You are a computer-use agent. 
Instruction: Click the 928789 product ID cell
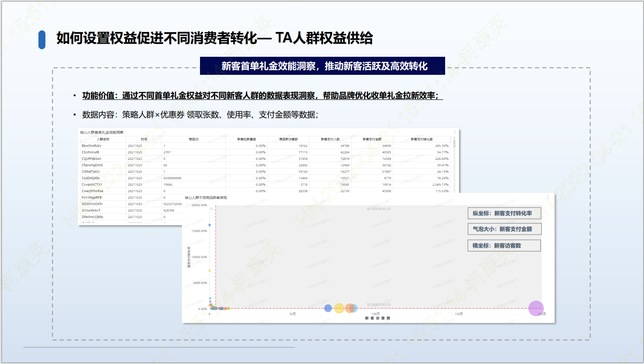pos(169,211)
